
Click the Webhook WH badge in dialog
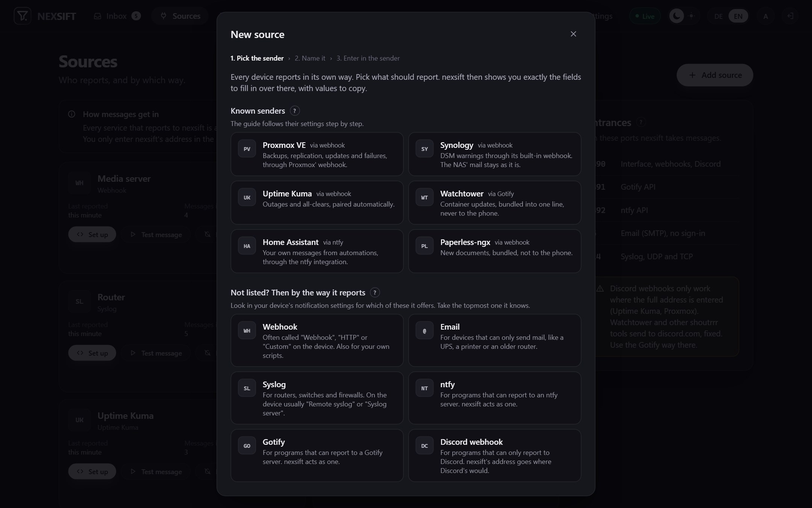click(247, 330)
